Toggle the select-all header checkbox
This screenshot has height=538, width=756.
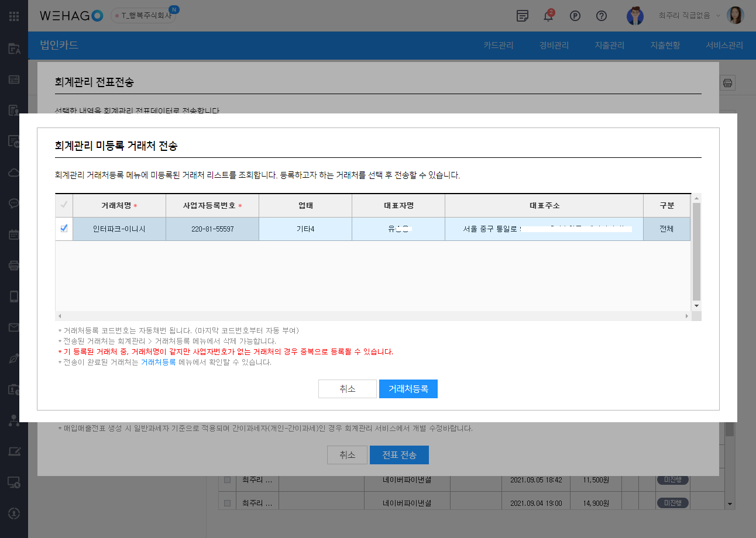(64, 205)
